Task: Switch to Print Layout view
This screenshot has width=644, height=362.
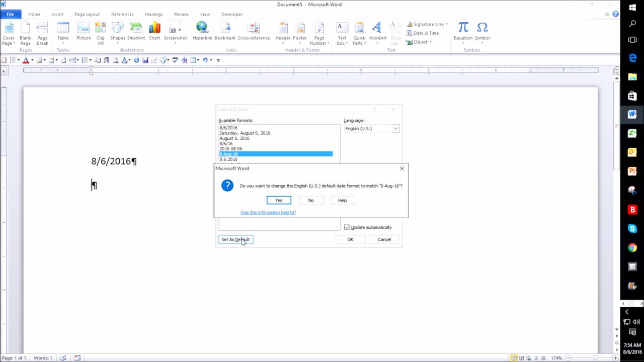Action: [x=513, y=358]
